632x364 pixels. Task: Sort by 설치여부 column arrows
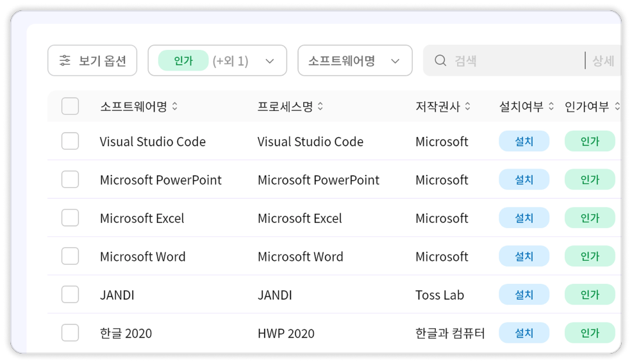(x=551, y=106)
